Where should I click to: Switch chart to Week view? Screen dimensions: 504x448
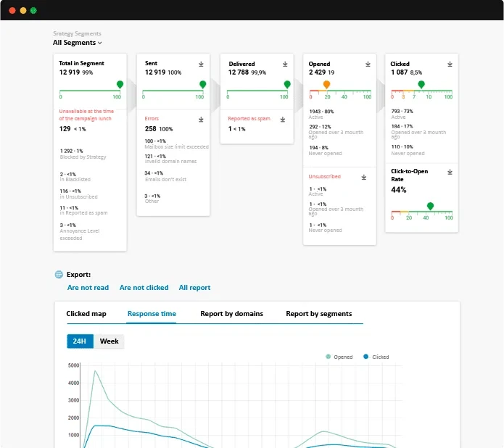click(110, 341)
